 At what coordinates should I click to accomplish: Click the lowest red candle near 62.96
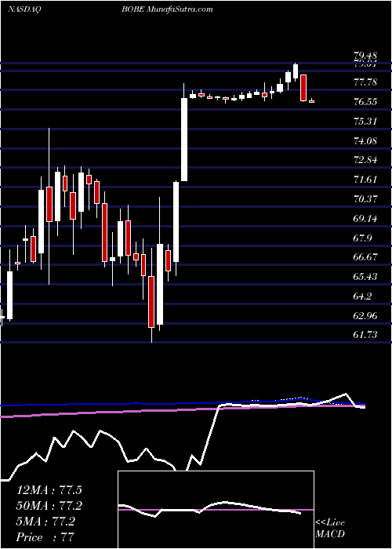pos(151,302)
